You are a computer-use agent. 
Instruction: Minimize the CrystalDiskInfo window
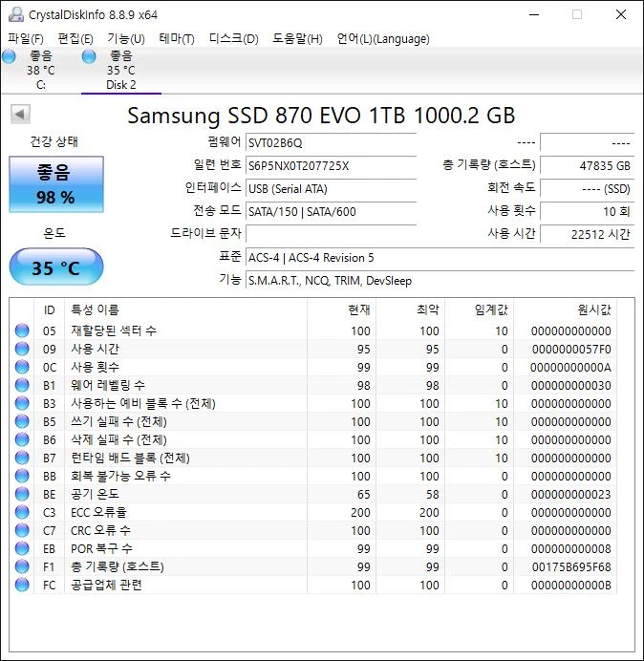[534, 14]
